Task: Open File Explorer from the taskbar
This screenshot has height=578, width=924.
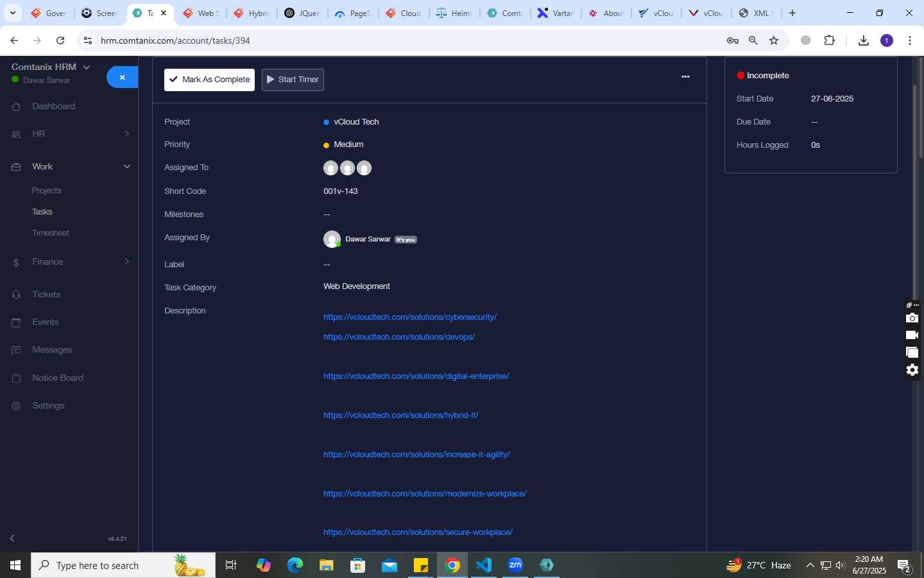Action: 327,565
